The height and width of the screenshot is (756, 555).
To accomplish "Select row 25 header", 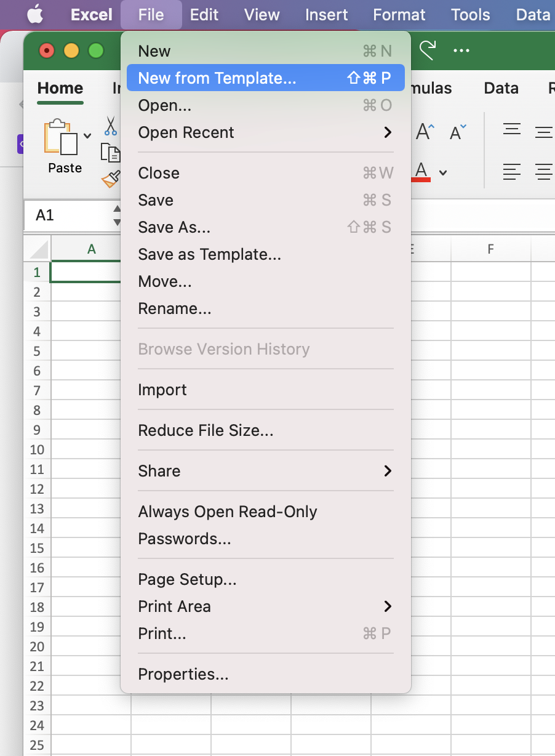I will coord(37,745).
